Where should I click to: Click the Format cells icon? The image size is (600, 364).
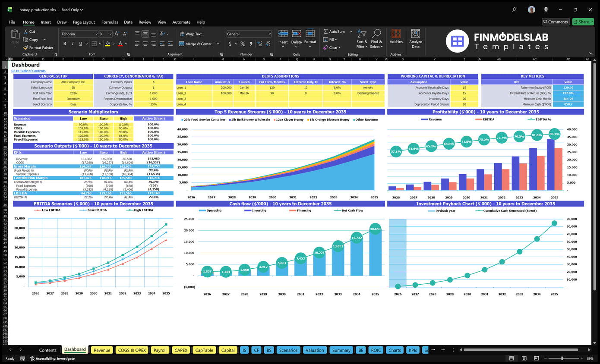tap(310, 34)
